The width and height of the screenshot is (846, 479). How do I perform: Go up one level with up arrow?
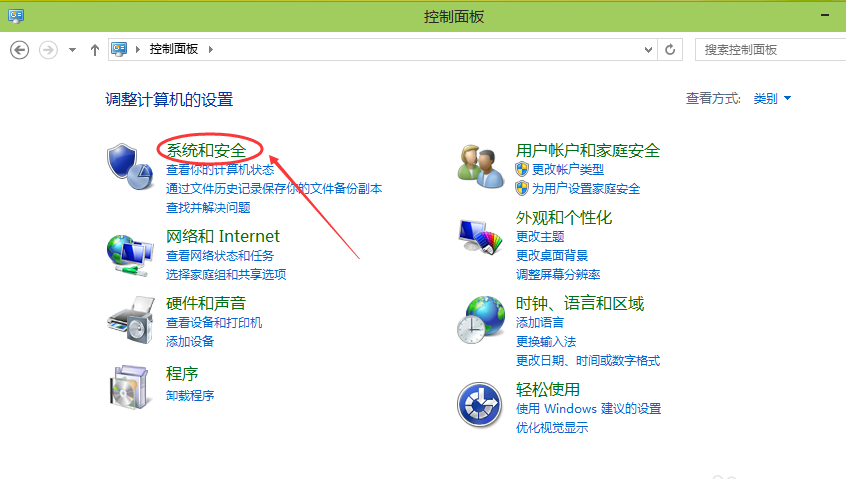(95, 49)
